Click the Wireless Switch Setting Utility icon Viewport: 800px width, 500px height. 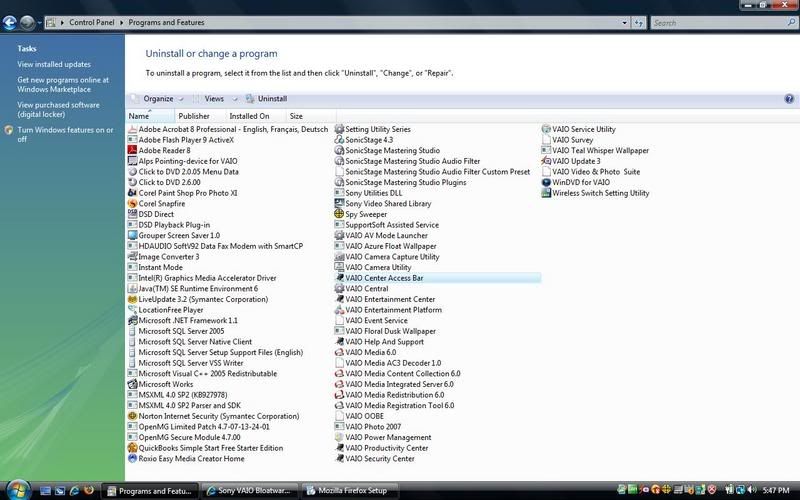coord(546,193)
